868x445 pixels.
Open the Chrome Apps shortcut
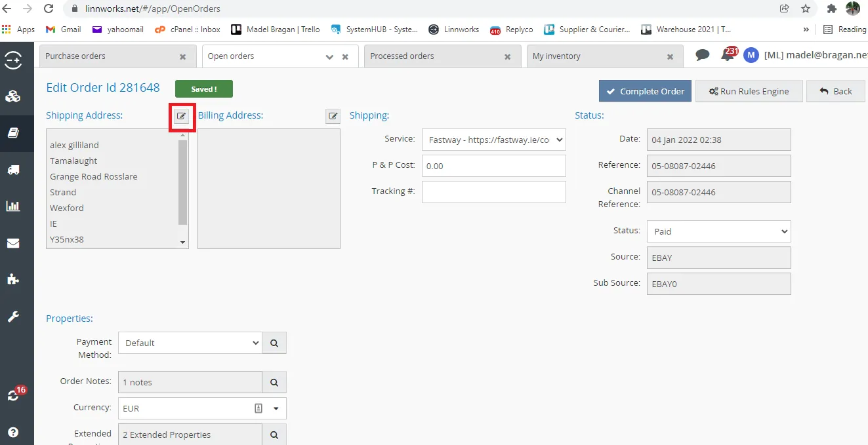point(18,29)
